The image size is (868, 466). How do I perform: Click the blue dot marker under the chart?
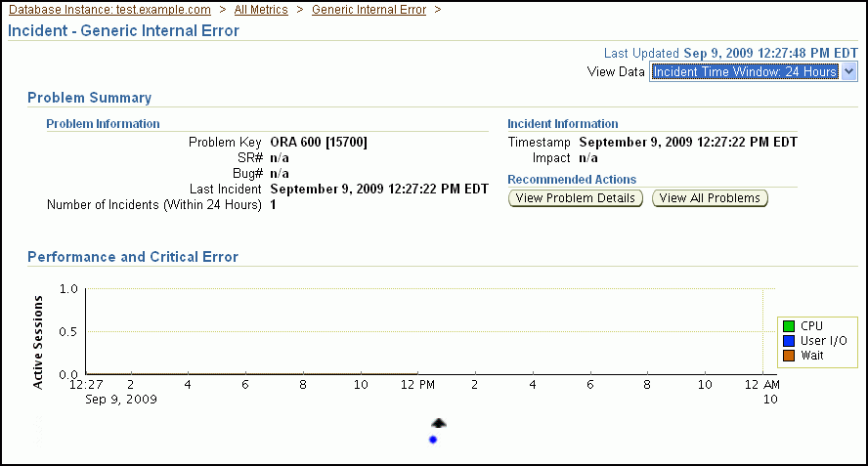click(x=433, y=440)
